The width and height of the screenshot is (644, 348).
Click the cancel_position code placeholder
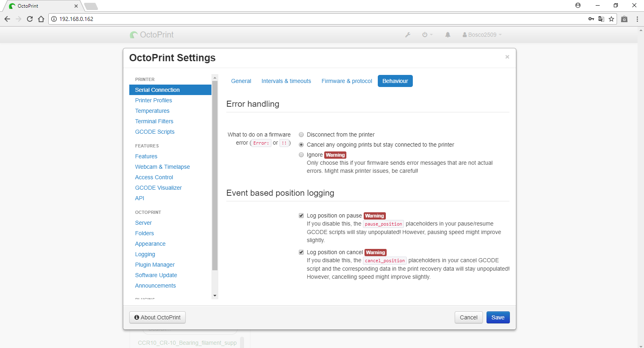385,261
